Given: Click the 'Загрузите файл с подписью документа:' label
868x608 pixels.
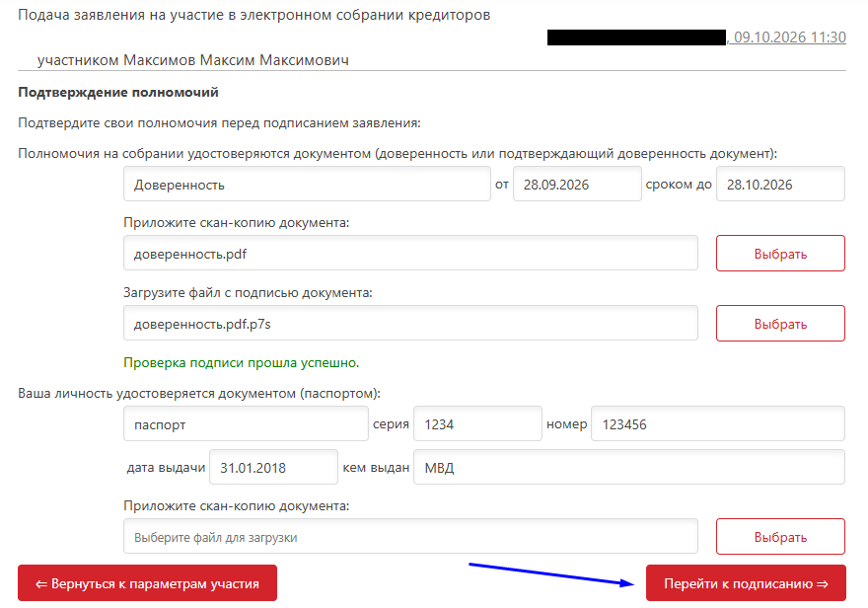Looking at the screenshot, I should (x=248, y=293).
